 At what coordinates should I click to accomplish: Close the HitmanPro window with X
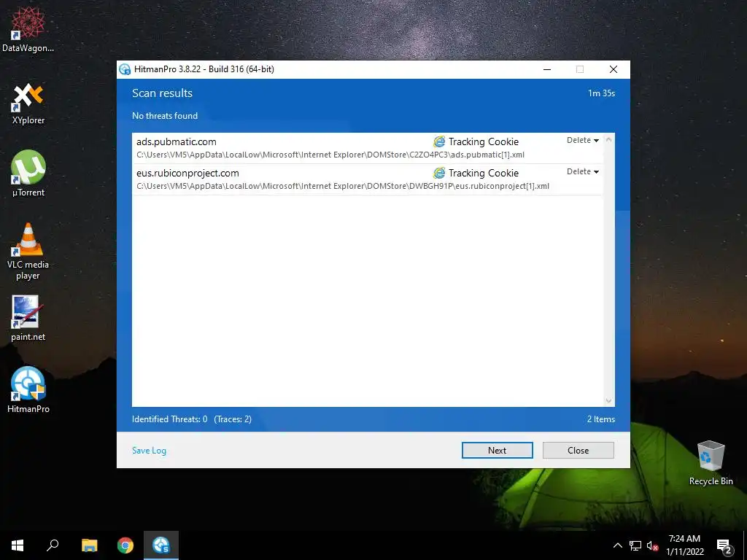[614, 69]
